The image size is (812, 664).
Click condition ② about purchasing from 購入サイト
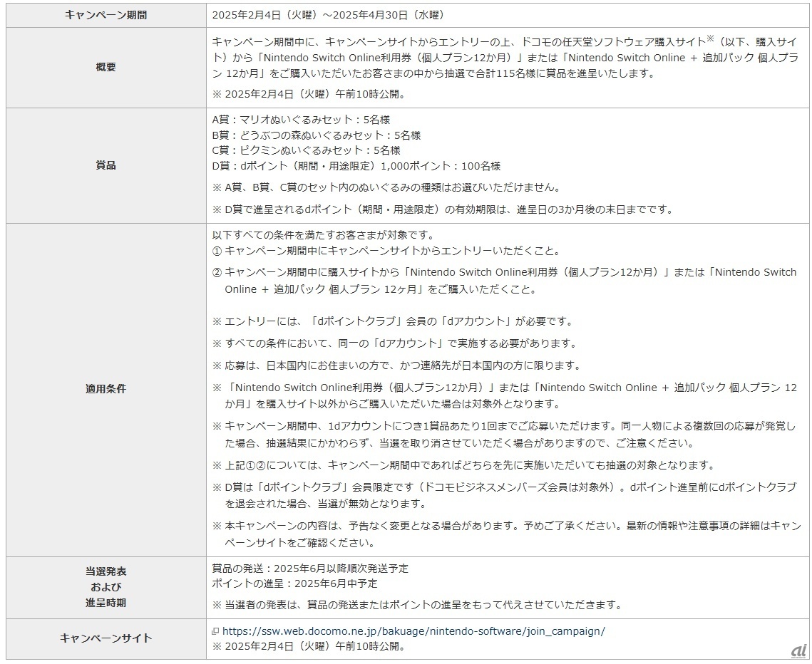pos(505,281)
